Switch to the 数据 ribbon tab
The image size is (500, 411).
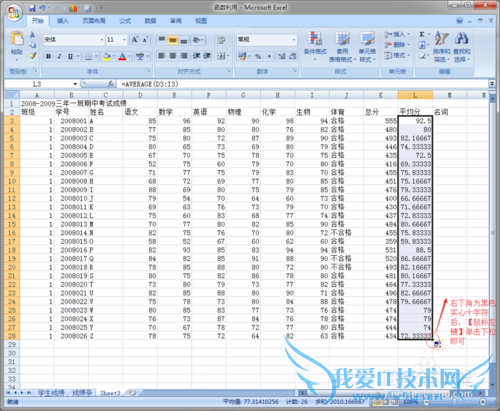point(150,21)
